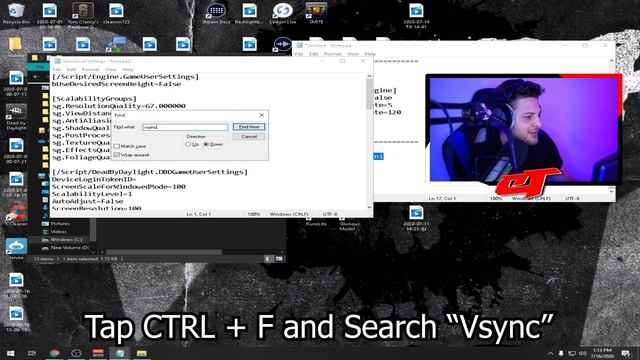
Task: Open the CCleaner desktop shortcut
Action: pos(16,214)
